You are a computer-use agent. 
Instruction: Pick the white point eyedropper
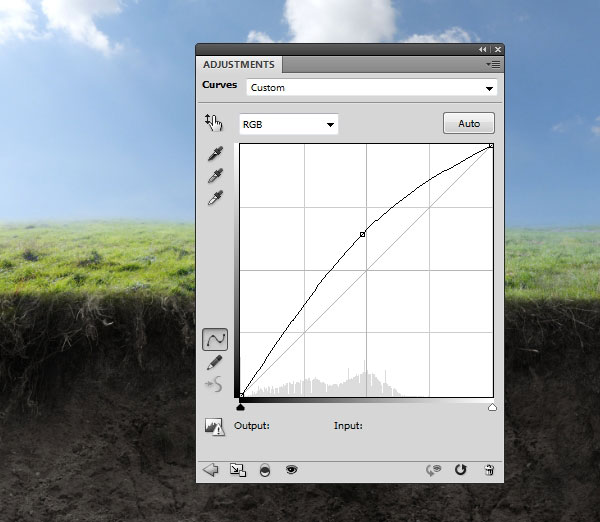(x=215, y=197)
